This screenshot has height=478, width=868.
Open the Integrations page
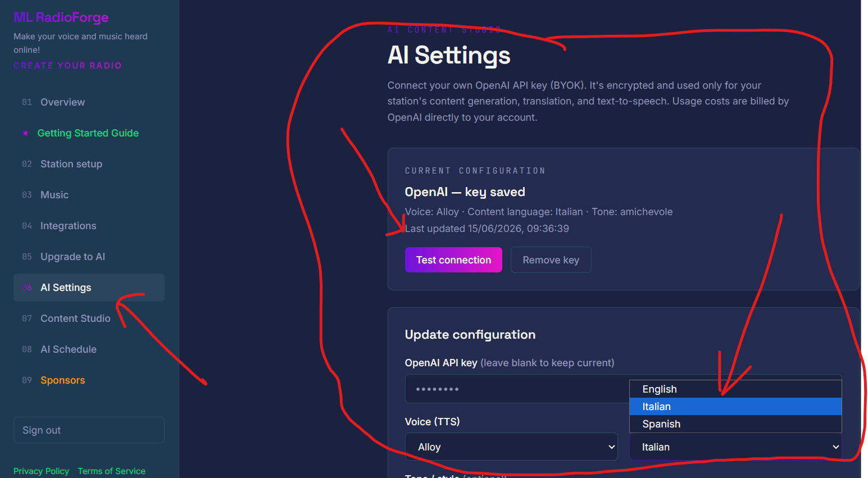[89, 226]
